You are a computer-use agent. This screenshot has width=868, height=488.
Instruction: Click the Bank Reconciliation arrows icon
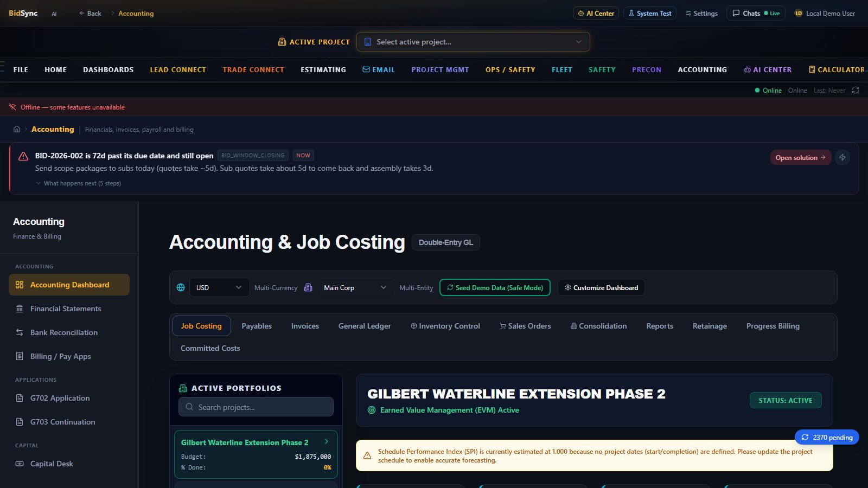coord(20,332)
